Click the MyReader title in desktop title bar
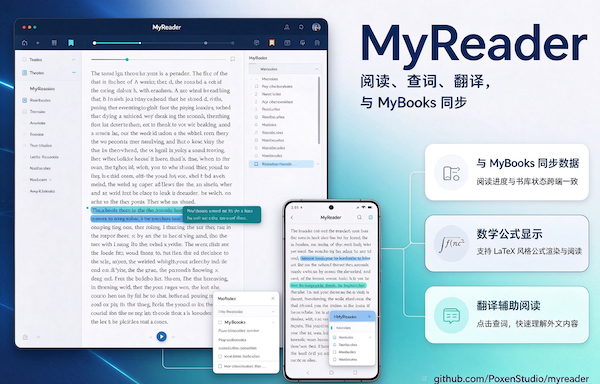The width and height of the screenshot is (600, 384). click(166, 27)
